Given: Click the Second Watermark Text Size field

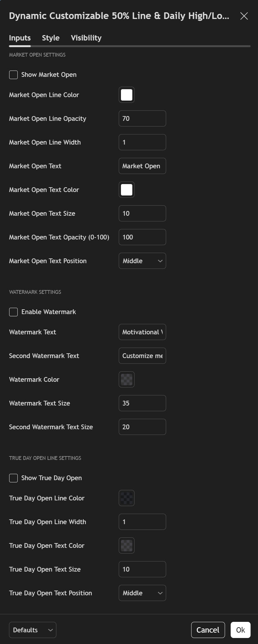Looking at the screenshot, I should (142, 427).
